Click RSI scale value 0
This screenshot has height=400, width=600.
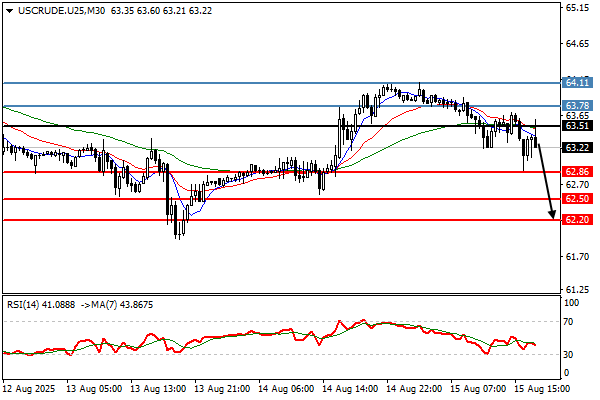click(x=566, y=372)
